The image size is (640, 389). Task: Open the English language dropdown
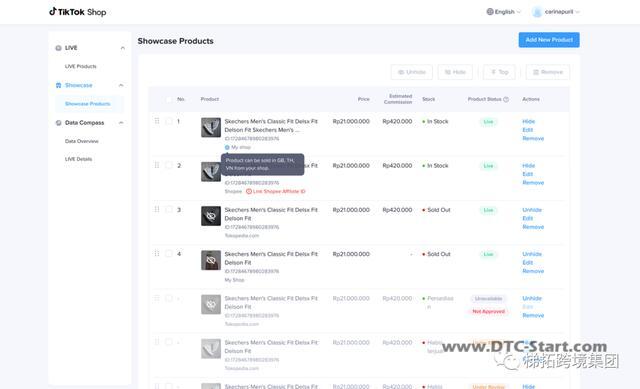point(504,12)
